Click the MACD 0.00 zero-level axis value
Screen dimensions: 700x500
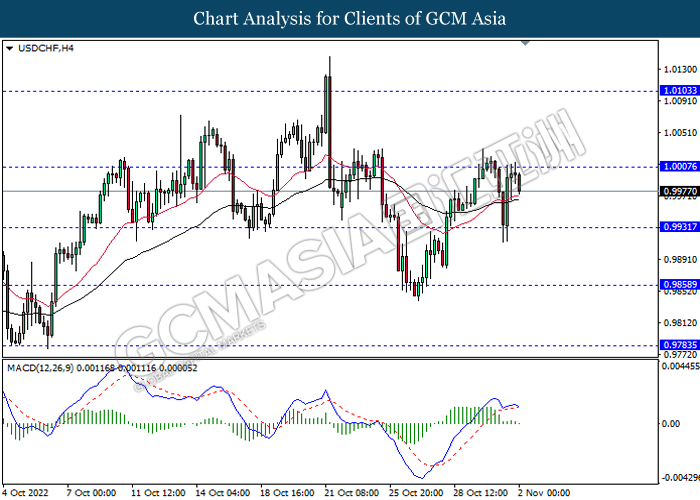click(671, 423)
